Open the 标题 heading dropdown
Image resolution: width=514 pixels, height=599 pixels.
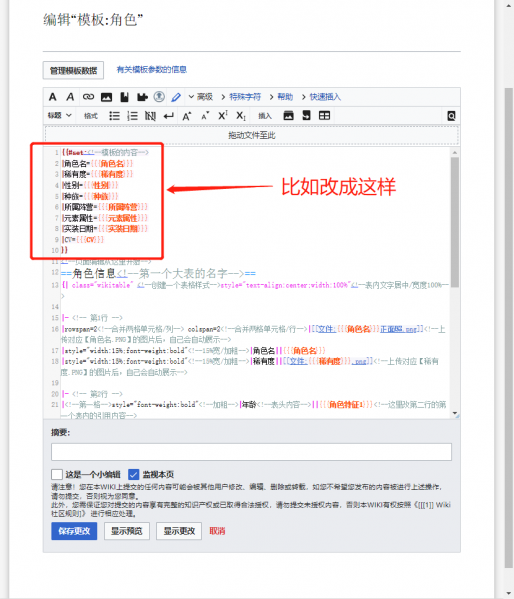point(60,115)
